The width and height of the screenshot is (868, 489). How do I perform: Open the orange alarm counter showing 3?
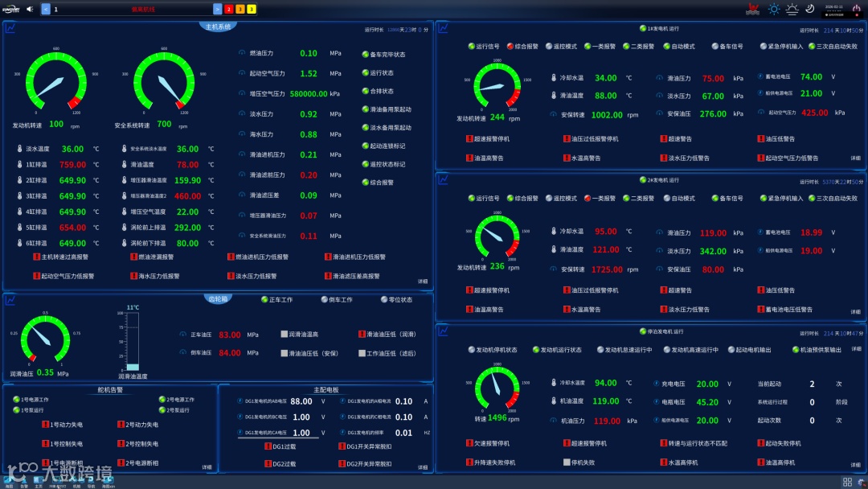pos(240,9)
